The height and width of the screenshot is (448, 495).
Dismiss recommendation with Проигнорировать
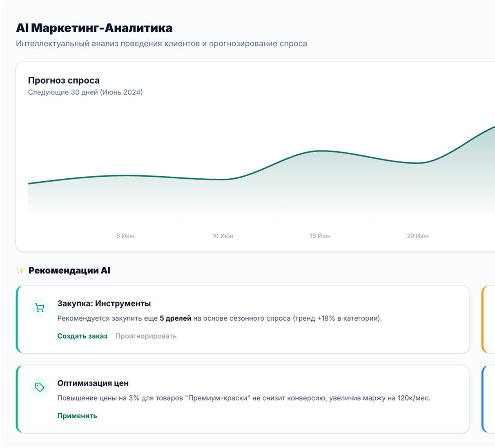146,336
